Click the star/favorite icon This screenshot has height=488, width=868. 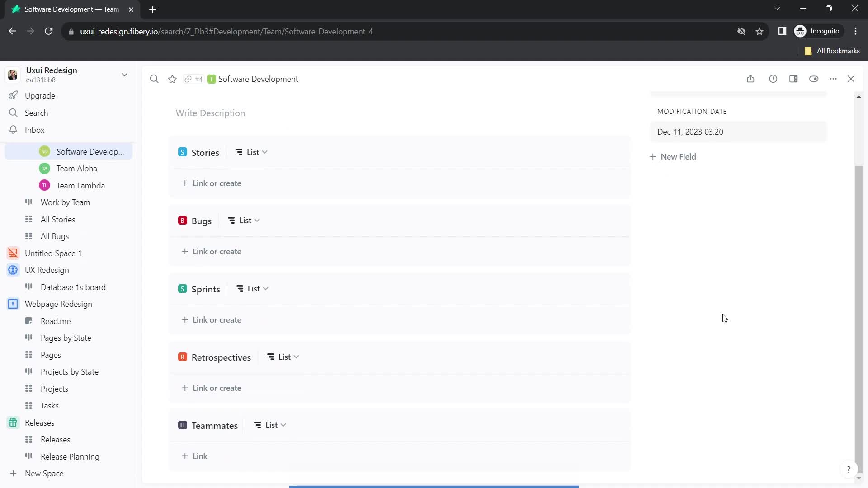click(x=172, y=79)
